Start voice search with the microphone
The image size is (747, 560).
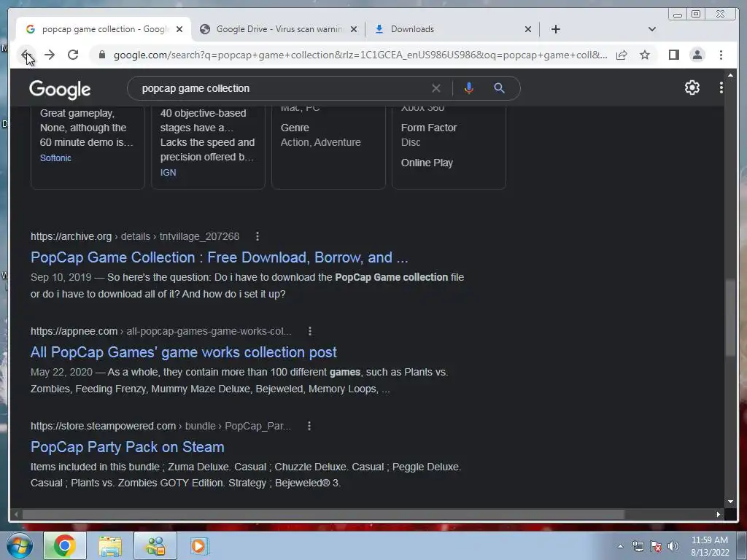point(469,88)
